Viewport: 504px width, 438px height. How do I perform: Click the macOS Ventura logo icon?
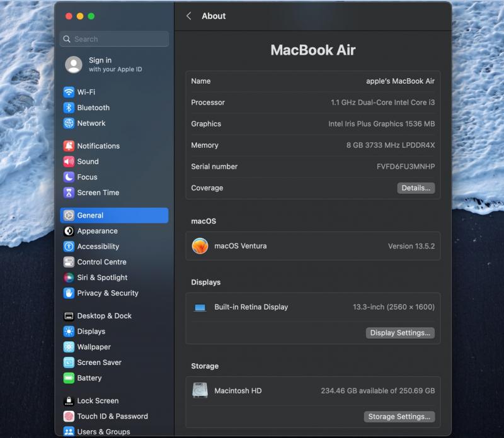pos(200,246)
